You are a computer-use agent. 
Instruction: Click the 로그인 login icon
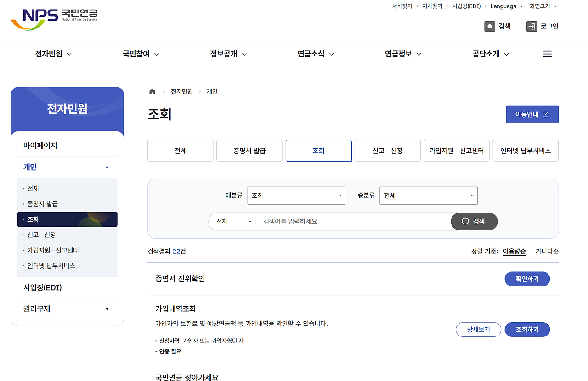531,26
